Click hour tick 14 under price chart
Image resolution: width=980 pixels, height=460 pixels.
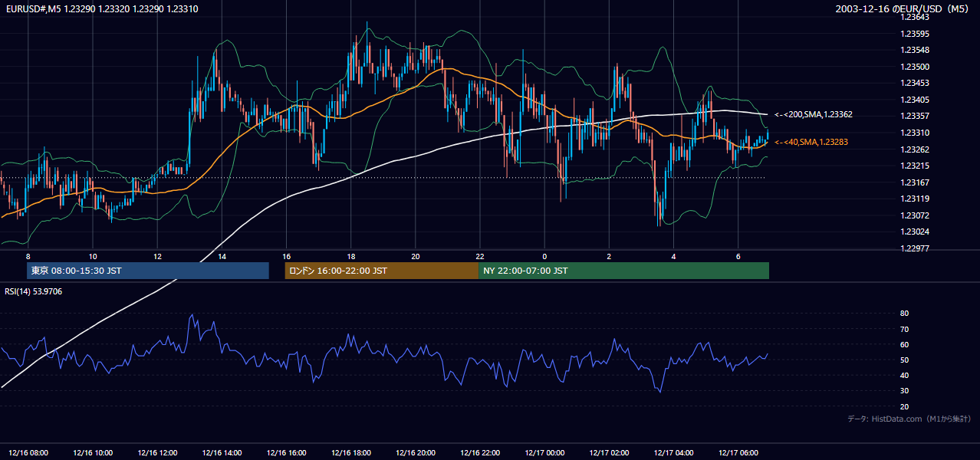[x=222, y=256]
